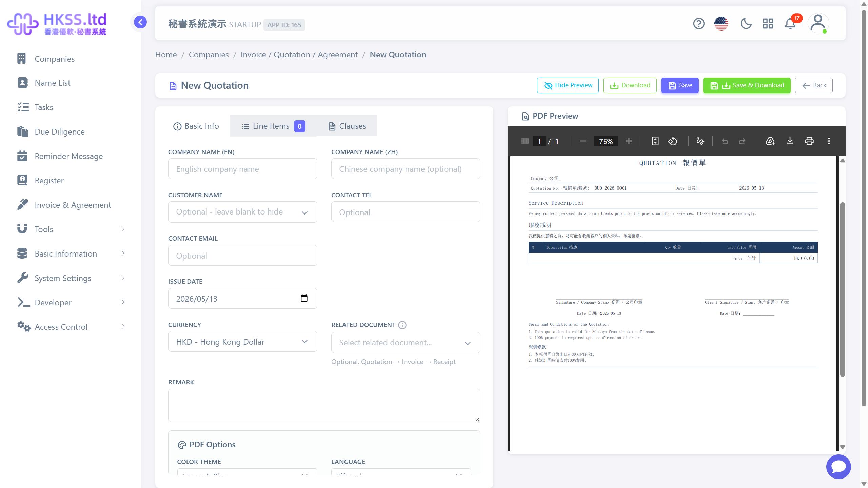Print the PDF preview
Image resolution: width=868 pixels, height=488 pixels.
(x=809, y=141)
